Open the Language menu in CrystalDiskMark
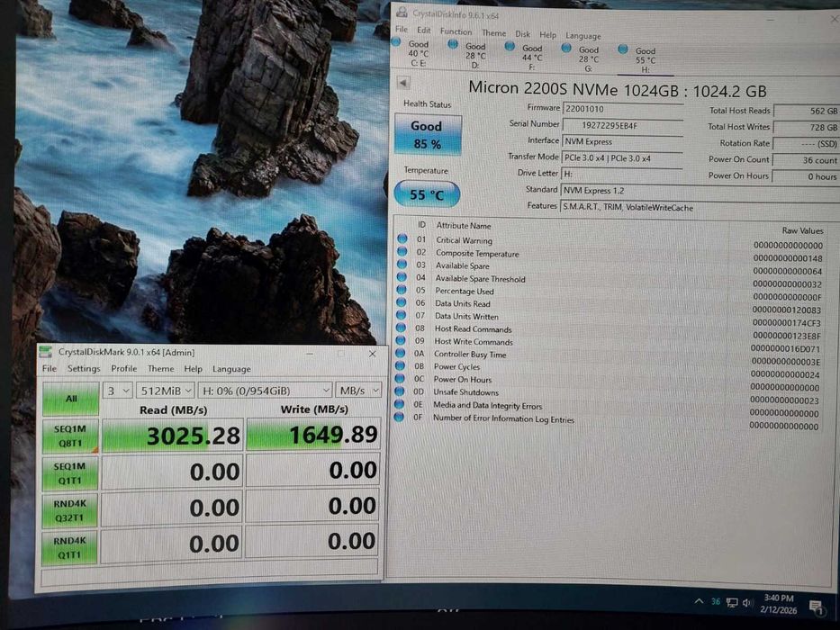Screen dimensions: 840x630 pyautogui.click(x=230, y=369)
